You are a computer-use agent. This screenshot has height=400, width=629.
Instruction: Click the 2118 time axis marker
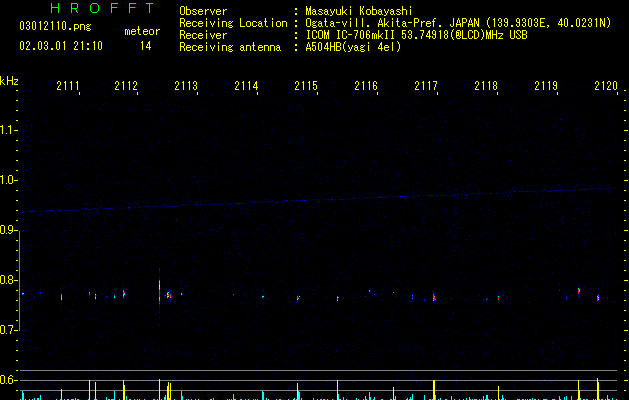click(486, 86)
